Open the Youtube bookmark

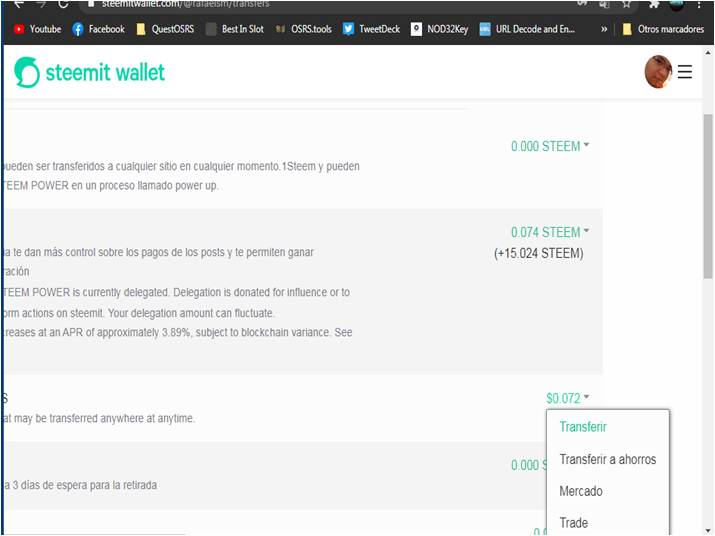pos(37,29)
